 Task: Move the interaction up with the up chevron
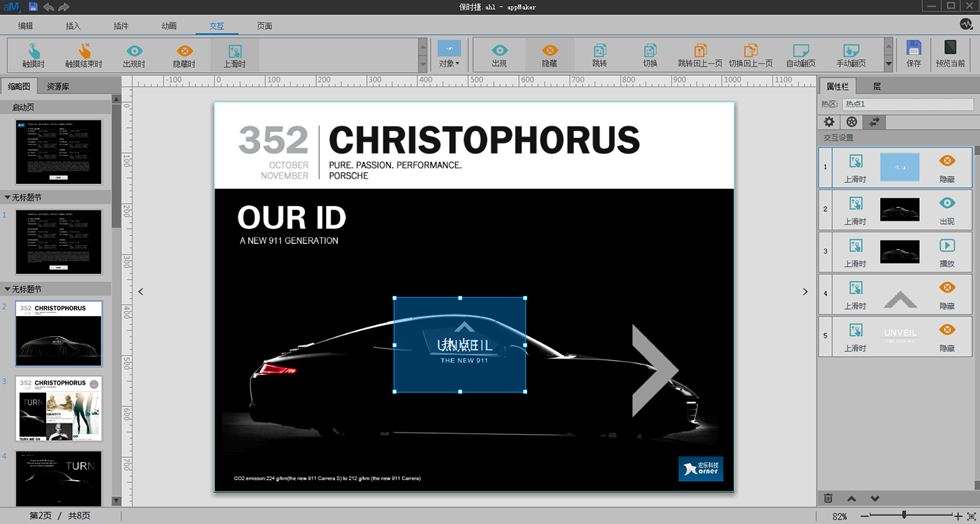click(x=851, y=498)
